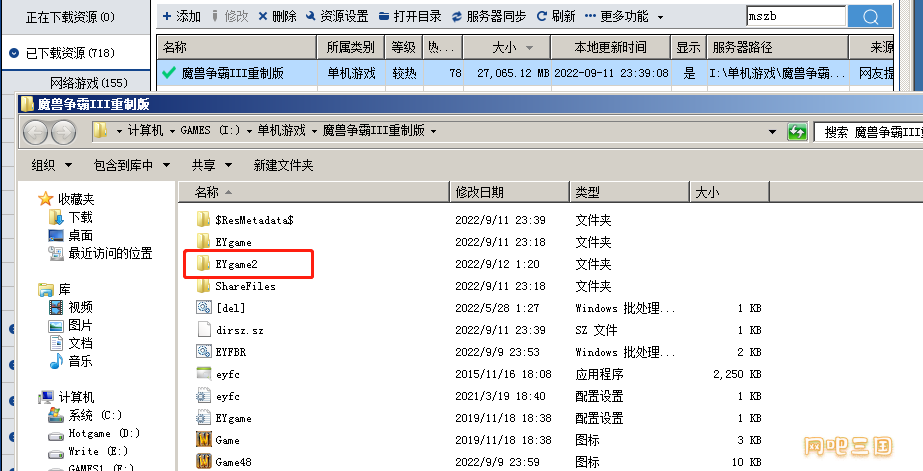Click the Explorer back navigation button
This screenshot has height=471, width=923.
tap(35, 132)
